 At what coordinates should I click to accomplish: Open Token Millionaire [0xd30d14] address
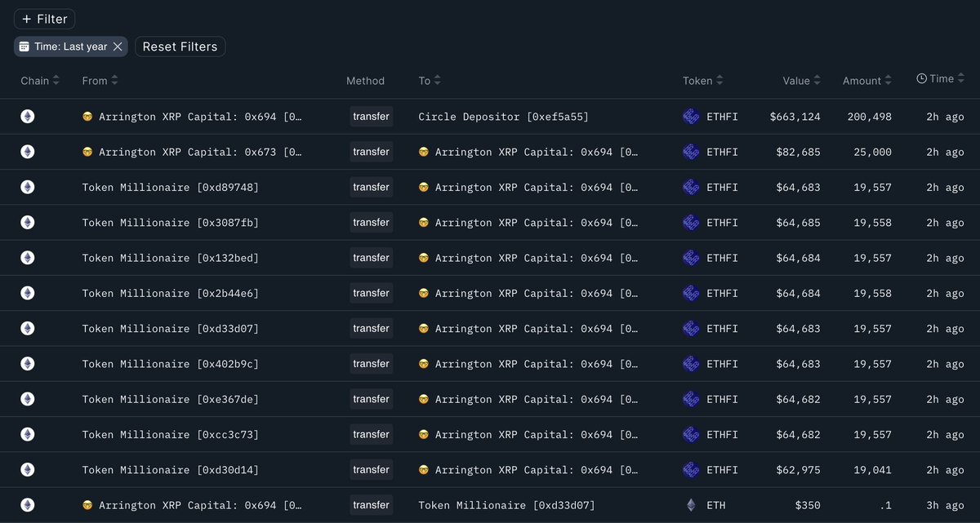point(171,470)
